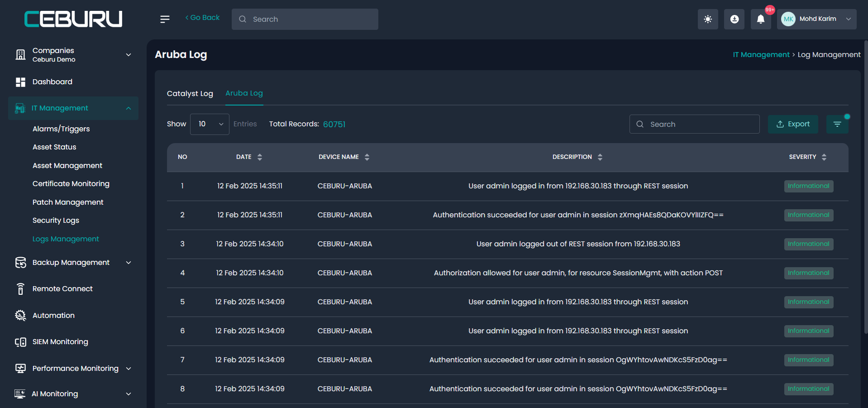Click the AI Monitoring icon
Viewport: 868px width, 408px height.
click(20, 394)
